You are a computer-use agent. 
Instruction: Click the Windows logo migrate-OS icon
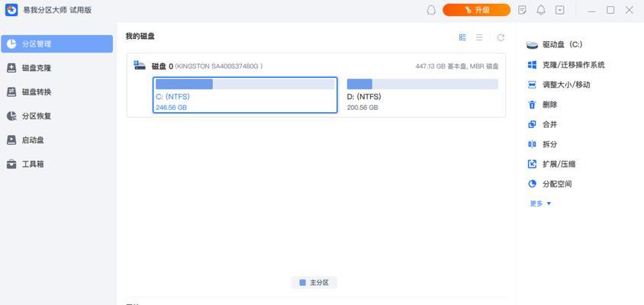click(x=532, y=65)
